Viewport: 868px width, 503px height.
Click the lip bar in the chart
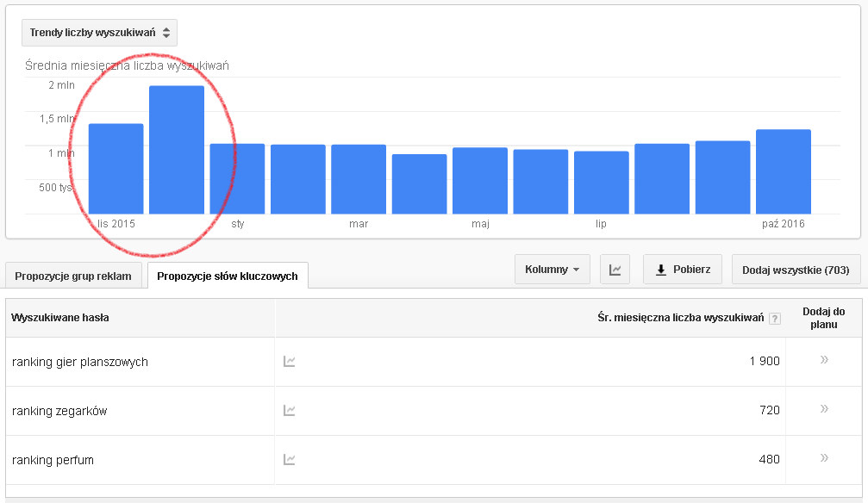pyautogui.click(x=601, y=183)
